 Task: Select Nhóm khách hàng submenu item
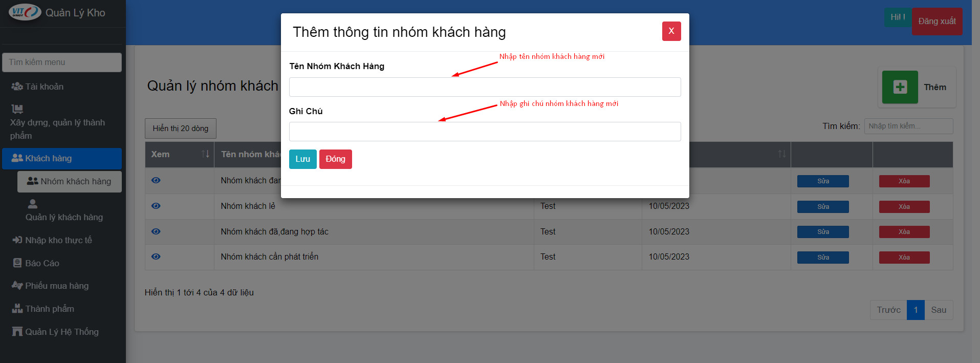tap(70, 182)
